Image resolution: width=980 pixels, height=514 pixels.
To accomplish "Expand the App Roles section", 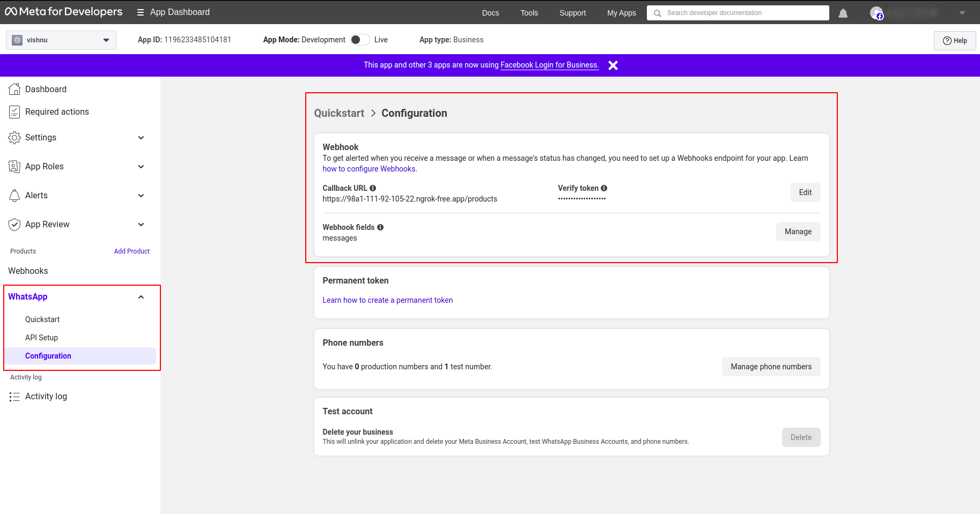I will tap(141, 167).
